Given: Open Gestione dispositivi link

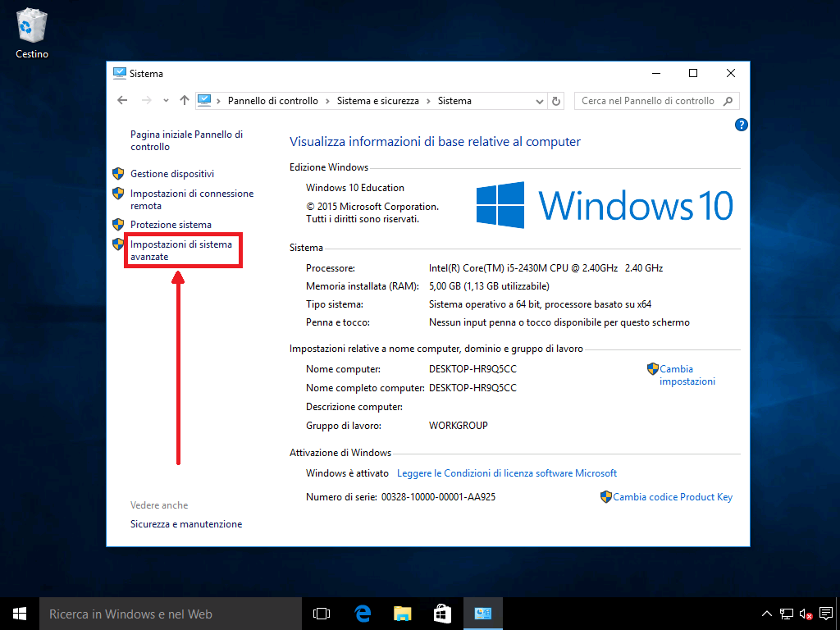Looking at the screenshot, I should (x=172, y=174).
